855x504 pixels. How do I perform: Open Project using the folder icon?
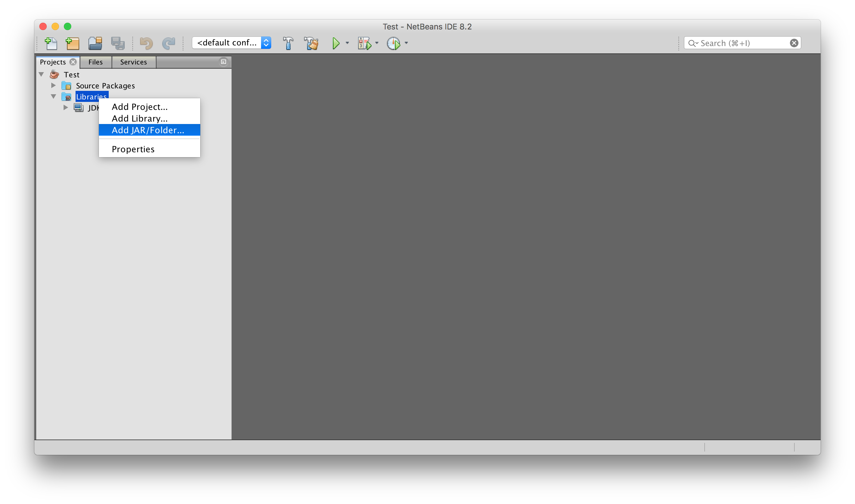click(95, 43)
